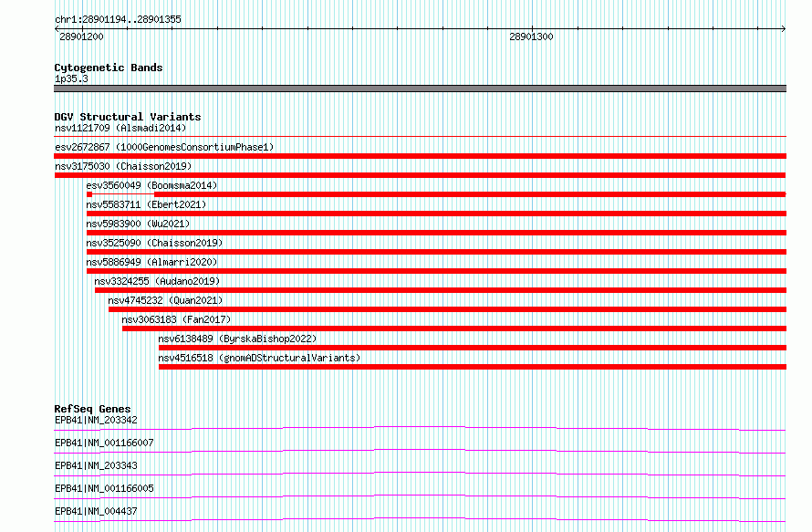Open variant nsv5583711 (Ebert2021)
The height and width of the screenshot is (532, 812).
coord(146,204)
